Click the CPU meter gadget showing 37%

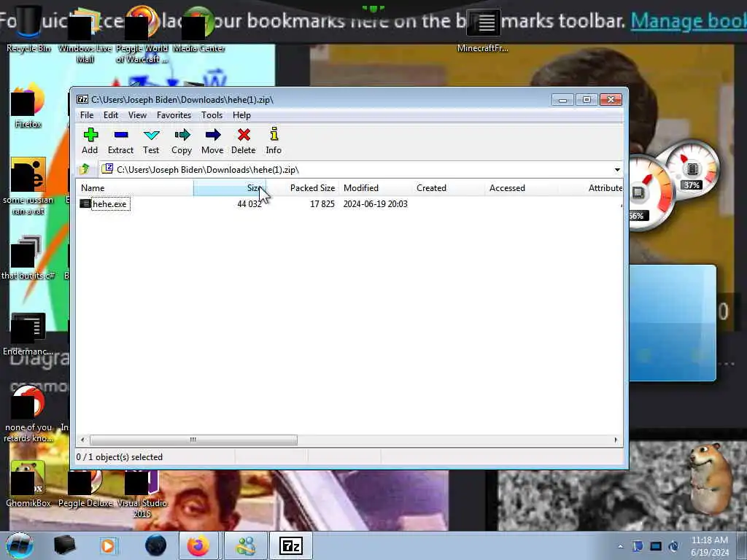[692, 169]
